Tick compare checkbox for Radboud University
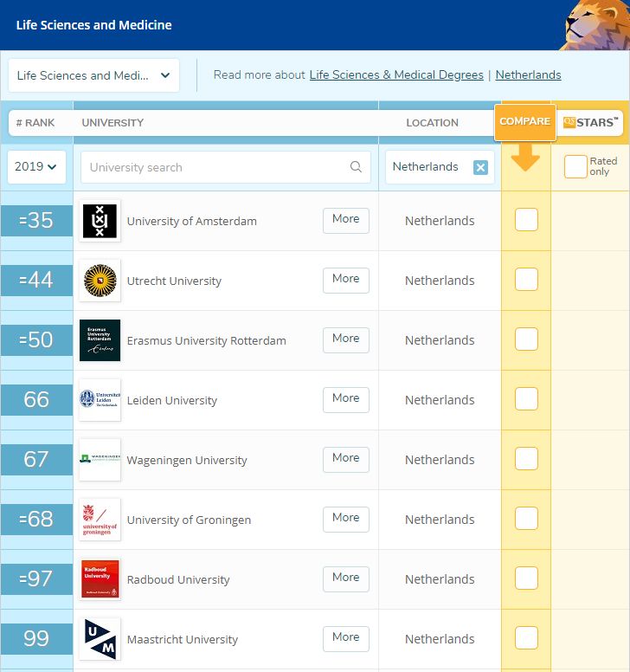Image resolution: width=630 pixels, height=672 pixels. (526, 578)
